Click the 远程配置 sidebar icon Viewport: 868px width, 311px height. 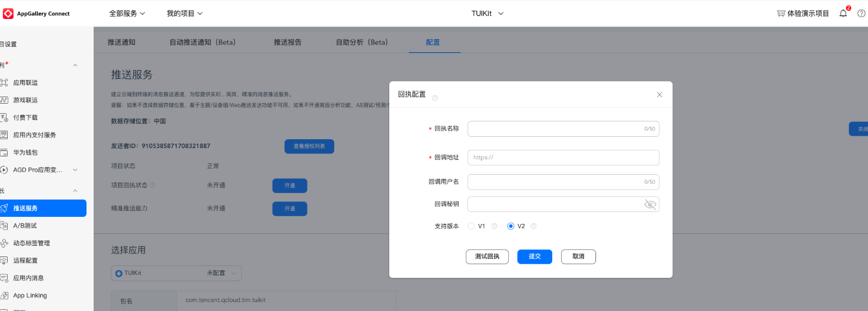(4, 261)
